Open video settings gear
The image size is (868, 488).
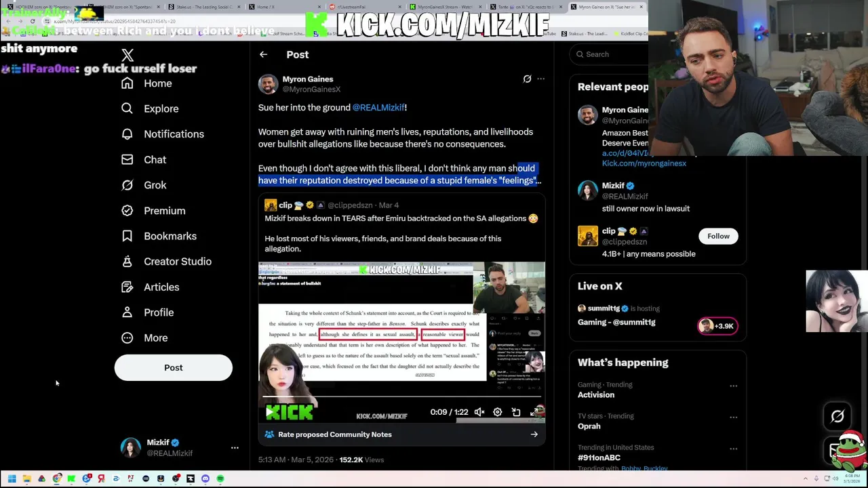tap(497, 412)
